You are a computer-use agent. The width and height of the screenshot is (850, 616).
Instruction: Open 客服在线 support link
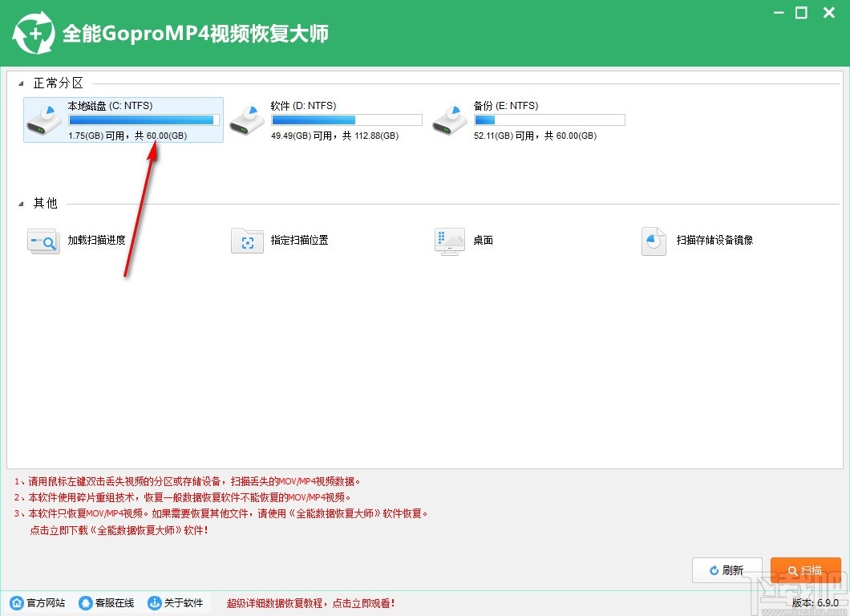click(115, 602)
